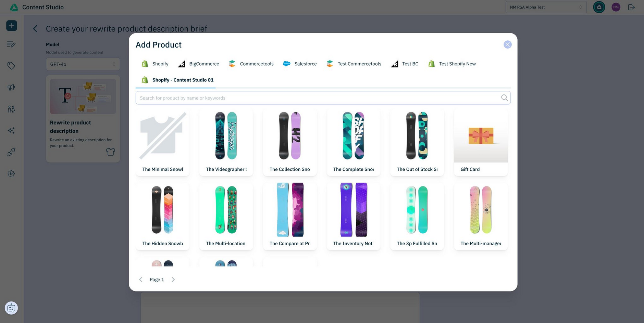The image size is (644, 323).
Task: Expand the NM RSA Alpha Test workspace dropdown
Action: (x=546, y=7)
